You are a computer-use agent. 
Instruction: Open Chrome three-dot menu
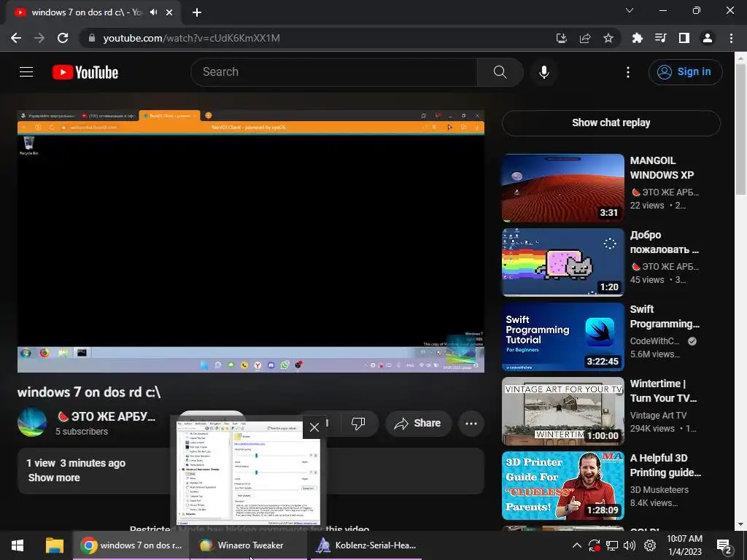[x=731, y=38]
